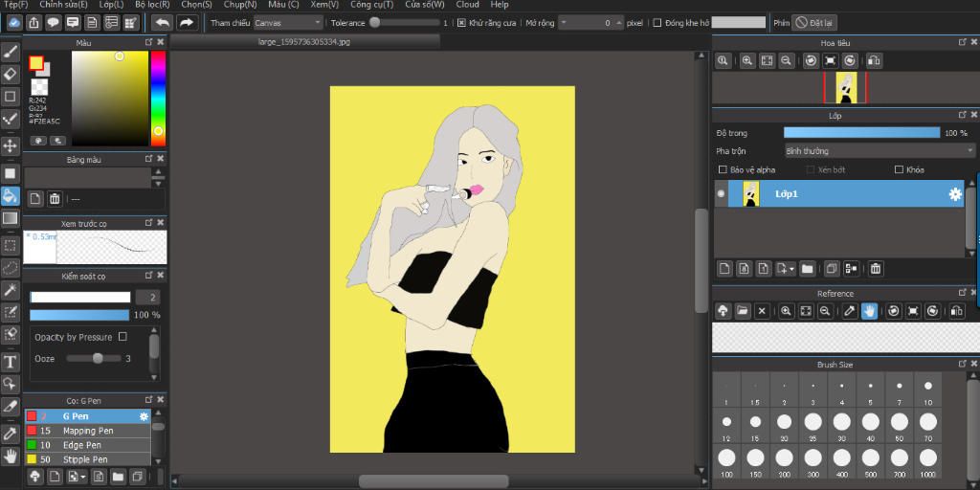Click the Hoa tiêu navigator thumbnail
Viewport: 980px width, 490px height.
click(846, 87)
